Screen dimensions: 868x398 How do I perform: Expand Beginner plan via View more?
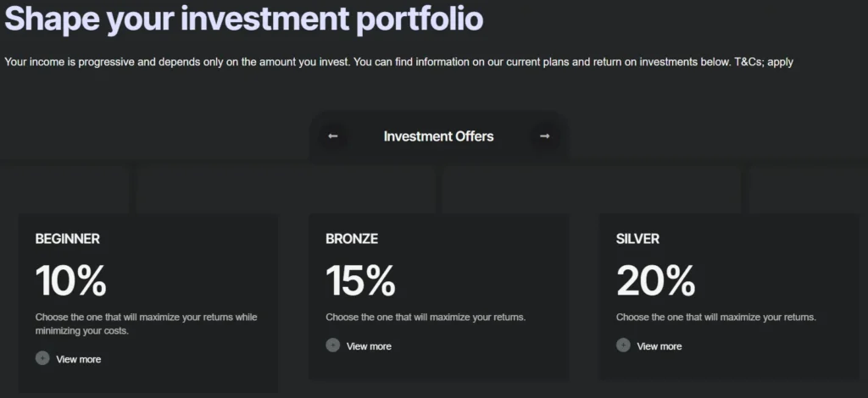(78, 359)
